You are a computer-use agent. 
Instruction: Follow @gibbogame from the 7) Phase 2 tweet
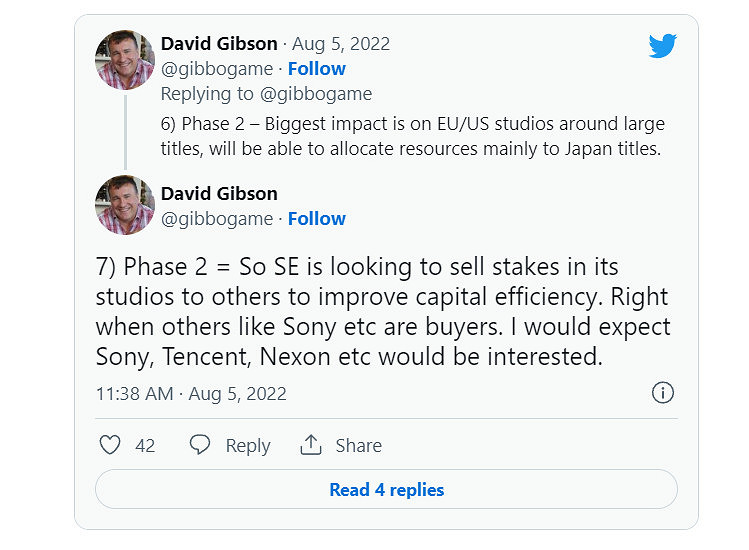click(x=317, y=219)
